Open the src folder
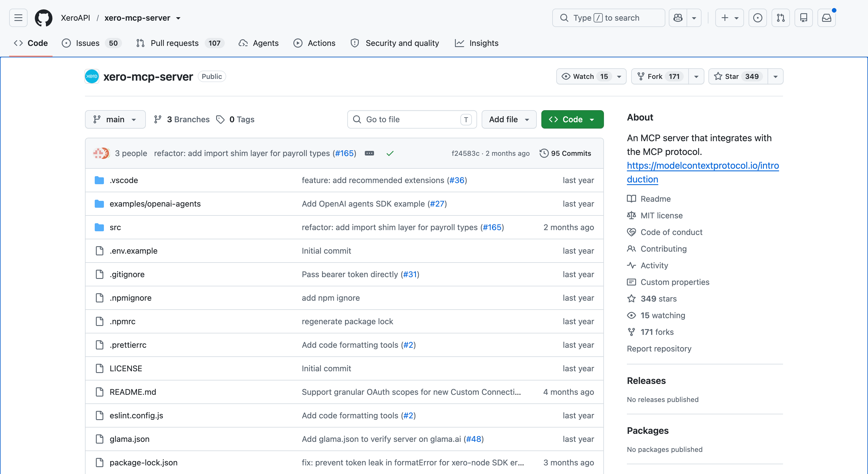Viewport: 868px width, 474px height. point(115,228)
